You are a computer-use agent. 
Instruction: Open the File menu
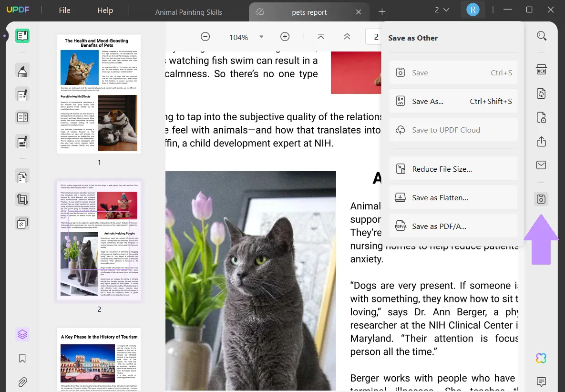(x=64, y=10)
